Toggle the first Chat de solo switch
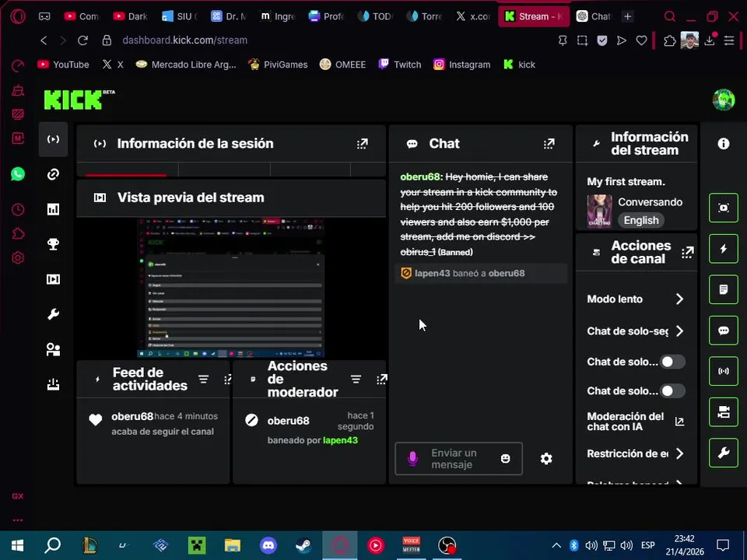Image resolution: width=747 pixels, height=560 pixels. pos(672,362)
